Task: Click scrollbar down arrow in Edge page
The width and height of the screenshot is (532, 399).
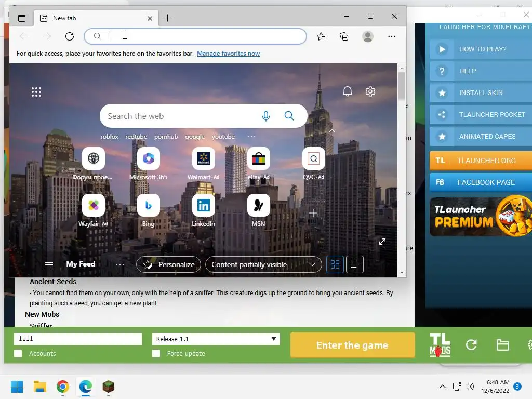Action: 402,273
